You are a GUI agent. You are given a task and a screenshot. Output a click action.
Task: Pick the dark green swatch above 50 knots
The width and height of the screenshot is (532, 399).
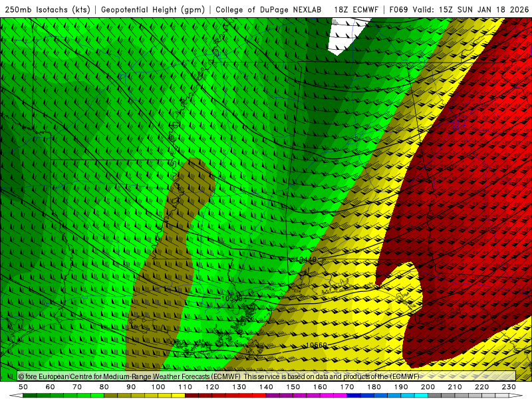30,396
